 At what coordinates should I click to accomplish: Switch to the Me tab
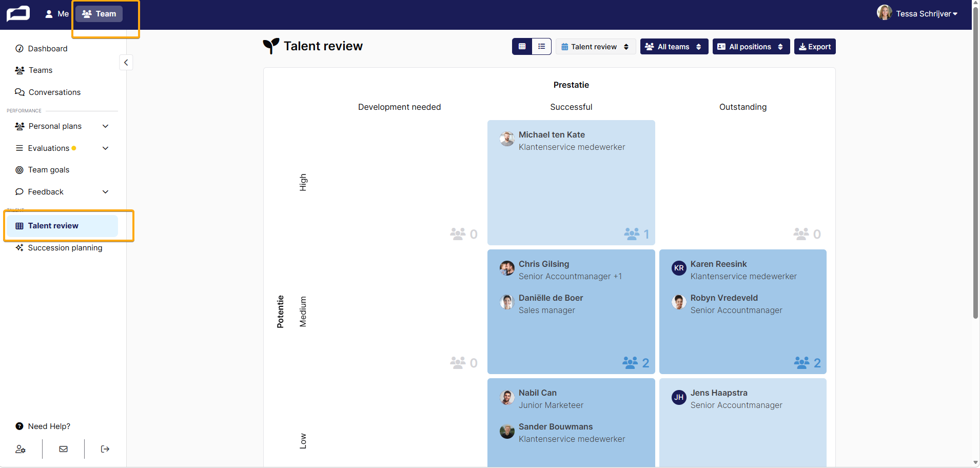[57, 14]
